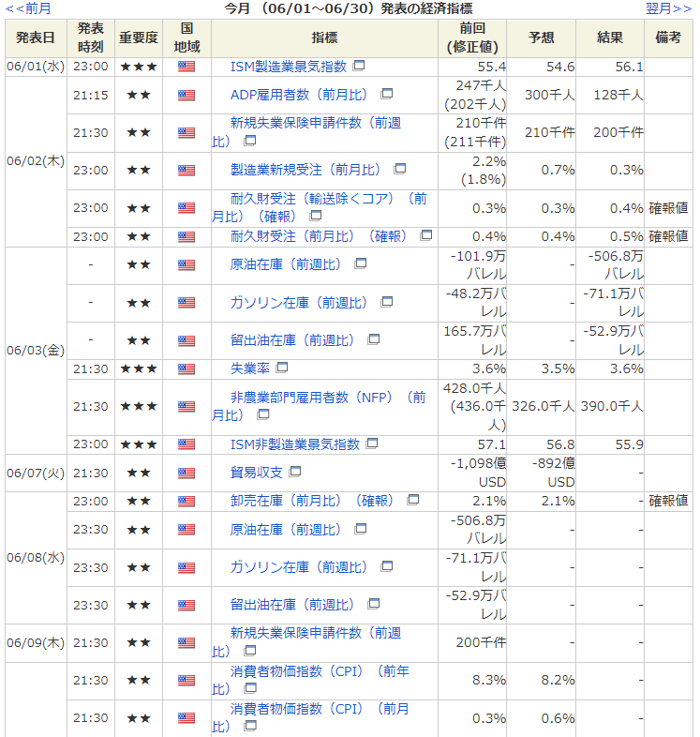Go to next month via 翌月>>
The height and width of the screenshot is (737, 700).
click(669, 8)
